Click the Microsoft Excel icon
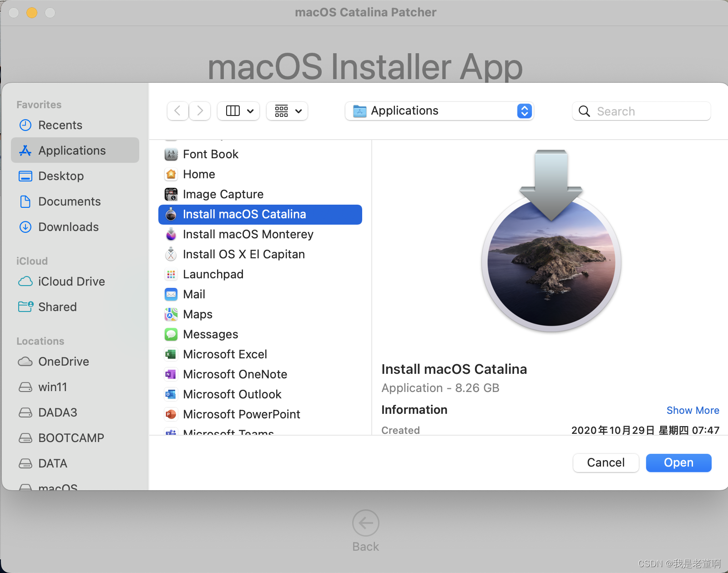This screenshot has height=573, width=728. tap(171, 354)
